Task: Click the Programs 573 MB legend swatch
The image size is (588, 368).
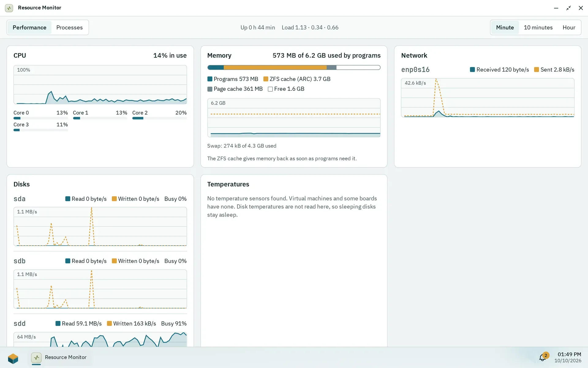Action: (210, 79)
